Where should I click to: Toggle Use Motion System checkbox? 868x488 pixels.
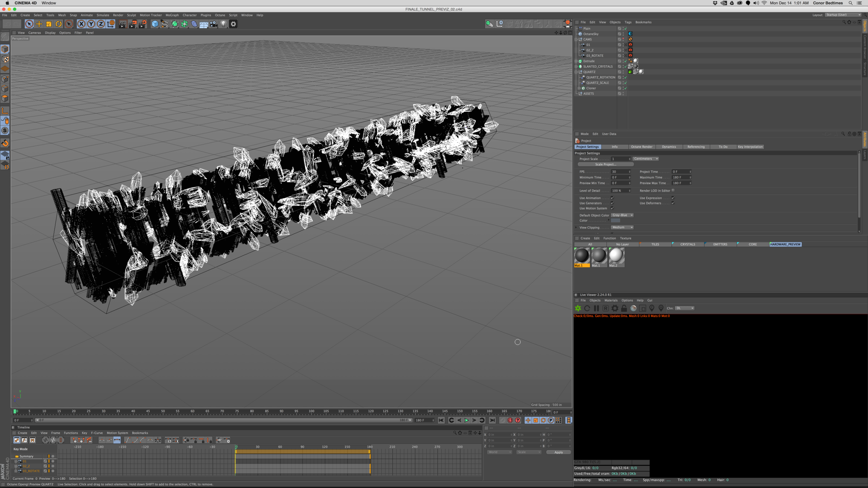coord(612,208)
